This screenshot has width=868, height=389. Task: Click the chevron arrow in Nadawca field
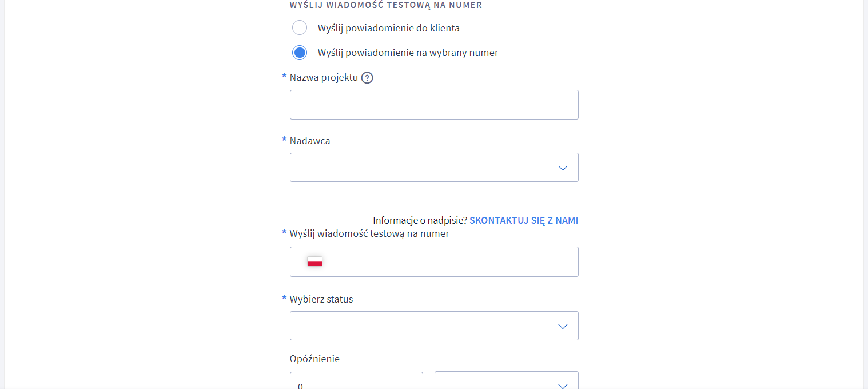point(563,168)
